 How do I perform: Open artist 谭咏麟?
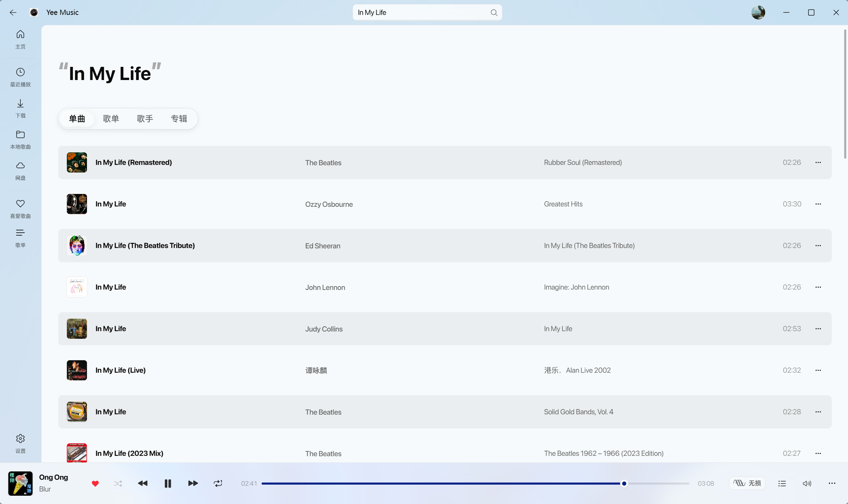point(316,371)
